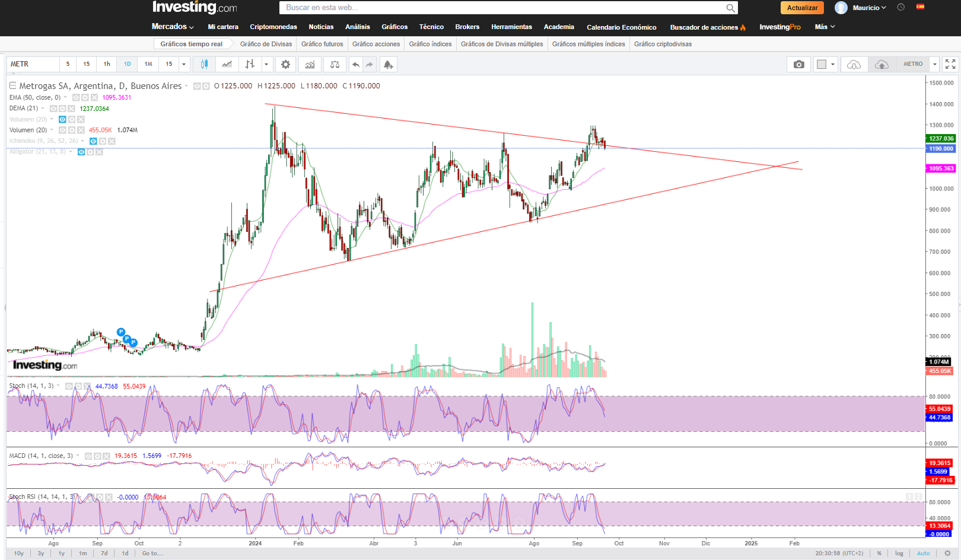Show the hidden first Volumen 20 indicator

62,119
